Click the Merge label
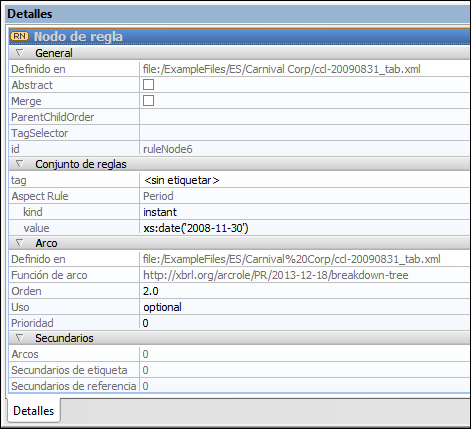 [26, 101]
